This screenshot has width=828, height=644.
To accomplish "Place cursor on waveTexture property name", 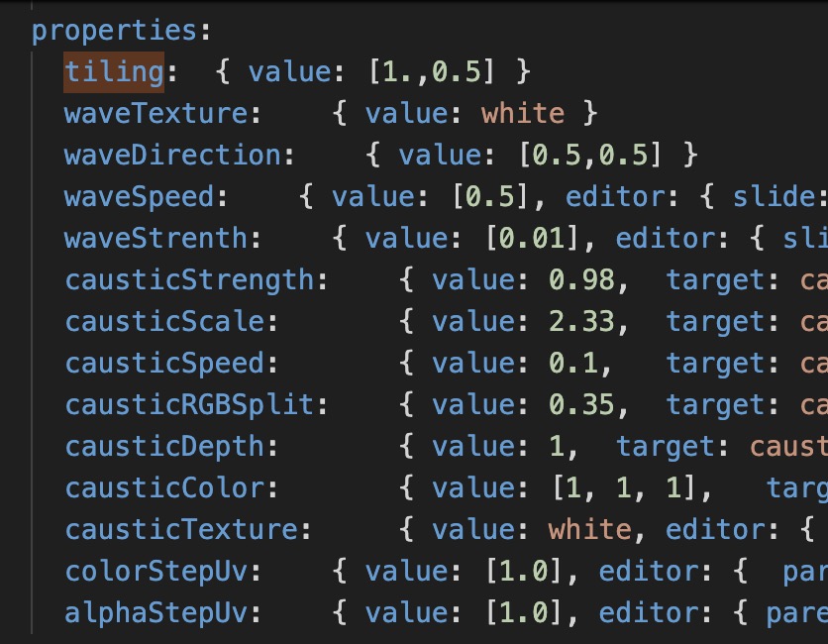I will point(155,114).
